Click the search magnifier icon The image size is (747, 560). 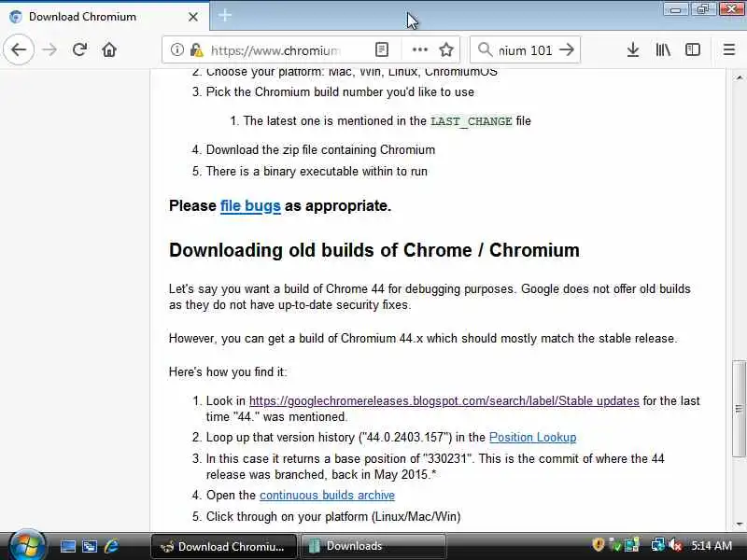click(x=485, y=49)
